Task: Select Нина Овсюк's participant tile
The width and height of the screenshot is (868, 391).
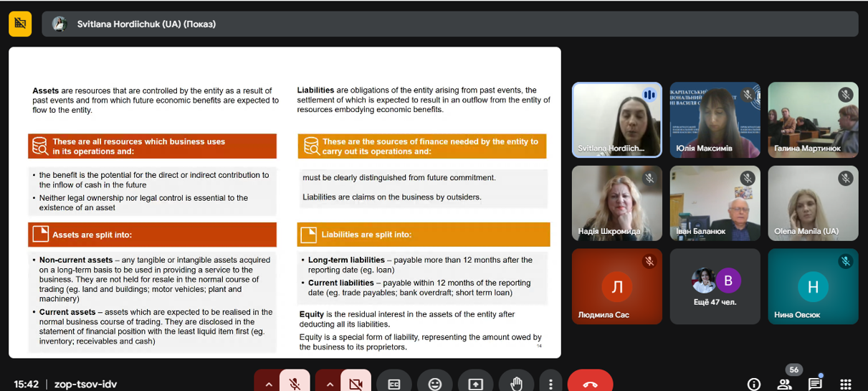Action: [813, 286]
